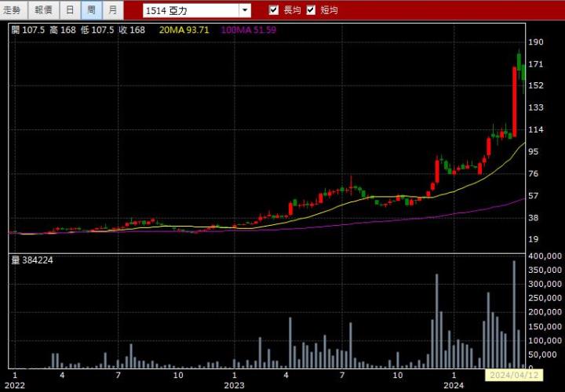Image resolution: width=565 pixels, height=392 pixels.
Task: Select the 月 monthly chart period
Action: (x=113, y=10)
